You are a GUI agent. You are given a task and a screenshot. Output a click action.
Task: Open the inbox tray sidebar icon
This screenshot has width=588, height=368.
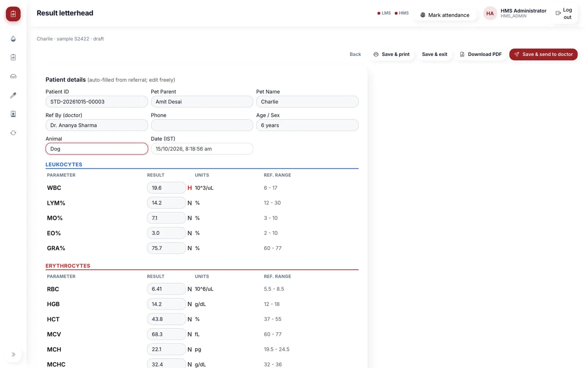coord(13,76)
